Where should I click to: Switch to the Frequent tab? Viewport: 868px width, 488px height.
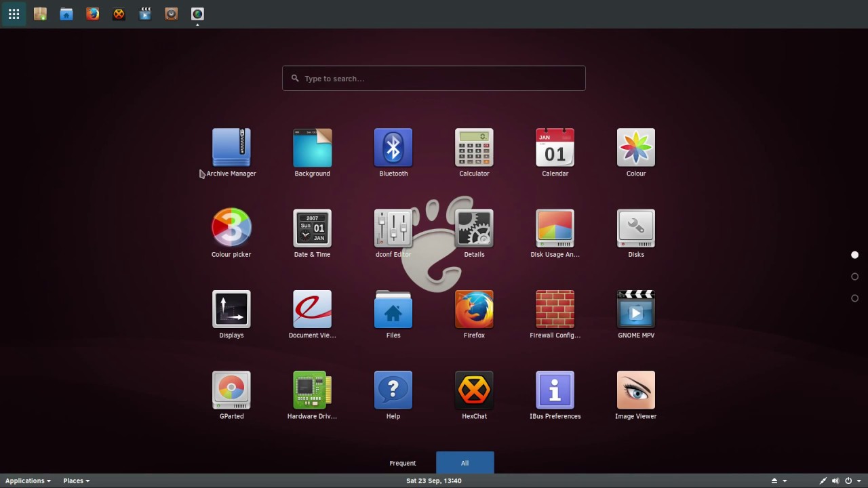pyautogui.click(x=403, y=463)
